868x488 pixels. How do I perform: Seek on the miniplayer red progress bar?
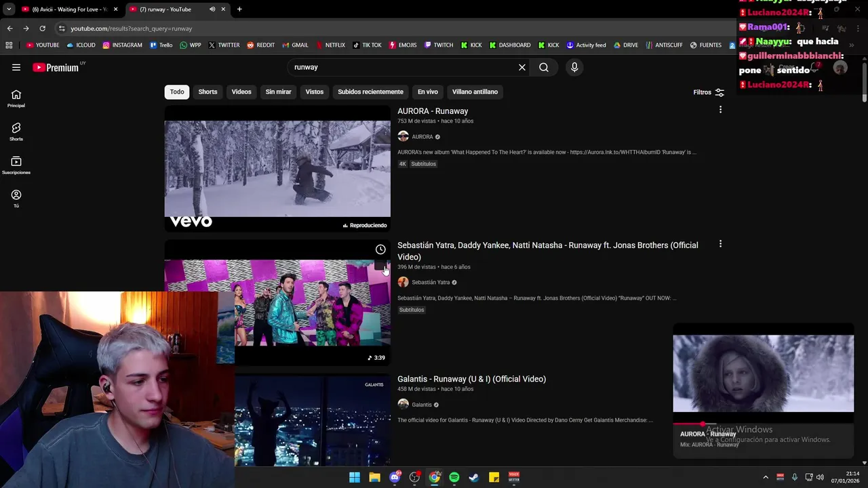[763, 424]
